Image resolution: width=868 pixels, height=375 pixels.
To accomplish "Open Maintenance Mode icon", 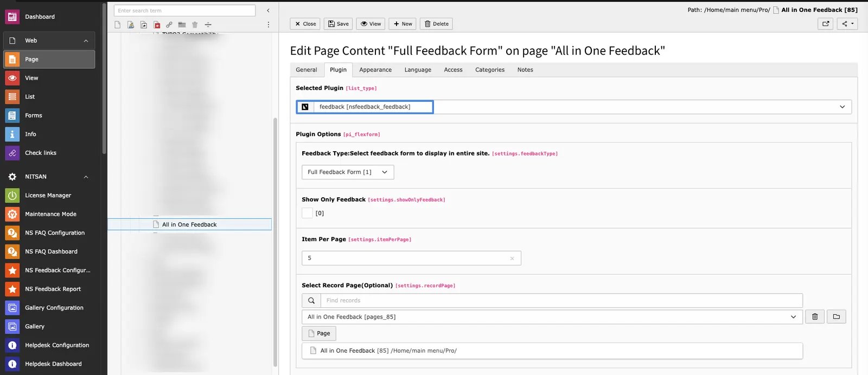I will (x=12, y=214).
